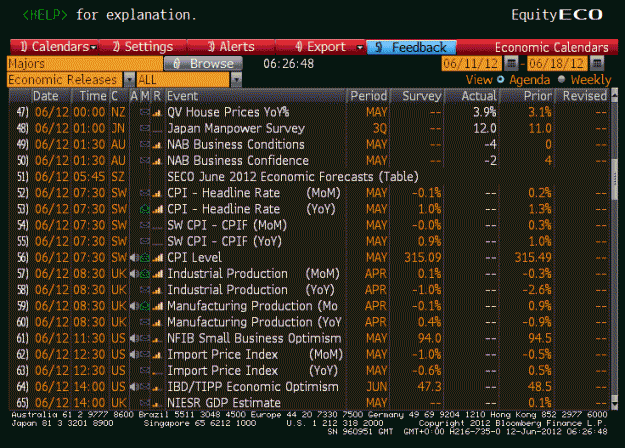
Task: Open the Alerts menu
Action: [x=231, y=47]
